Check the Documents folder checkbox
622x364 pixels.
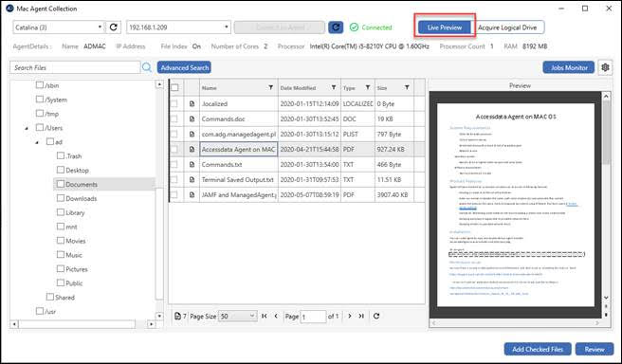coord(61,184)
